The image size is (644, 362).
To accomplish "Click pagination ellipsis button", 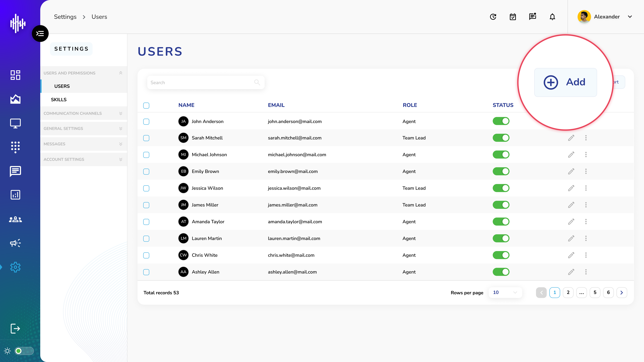I will (x=582, y=293).
